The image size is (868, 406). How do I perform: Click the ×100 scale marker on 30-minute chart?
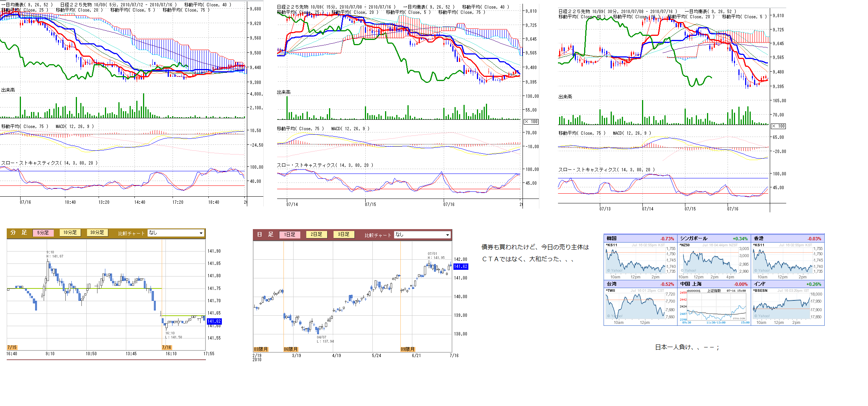point(778,126)
